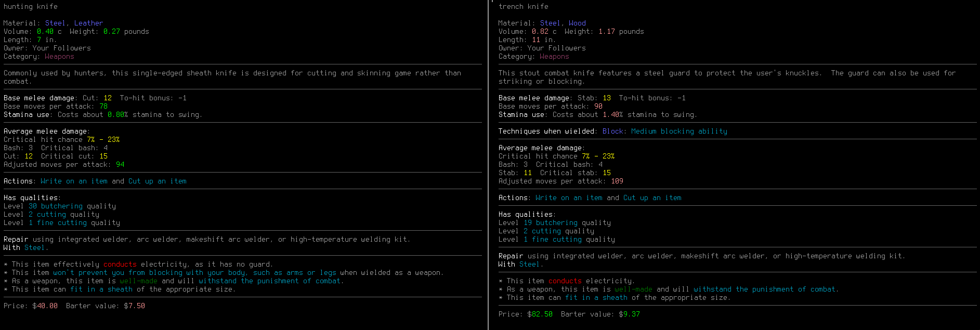Open Weapons category under trench knife
980x330 pixels.
point(554,57)
